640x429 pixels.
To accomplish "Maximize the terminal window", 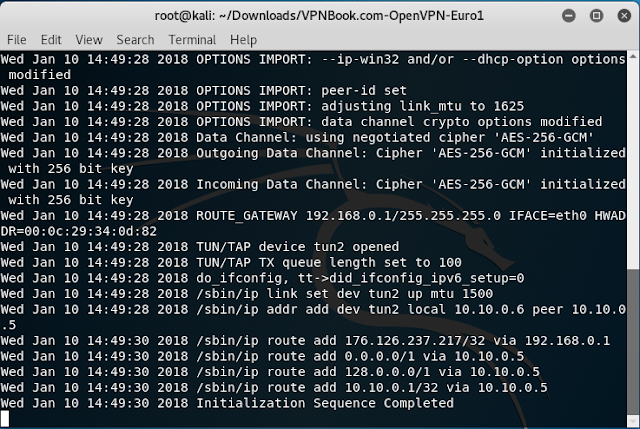I will pyautogui.click(x=596, y=16).
